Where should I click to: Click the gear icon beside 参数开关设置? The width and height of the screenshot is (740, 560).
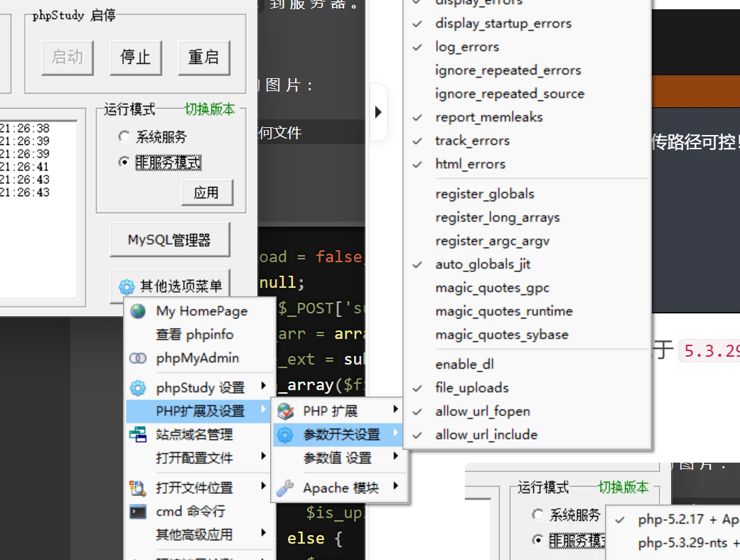(x=285, y=434)
